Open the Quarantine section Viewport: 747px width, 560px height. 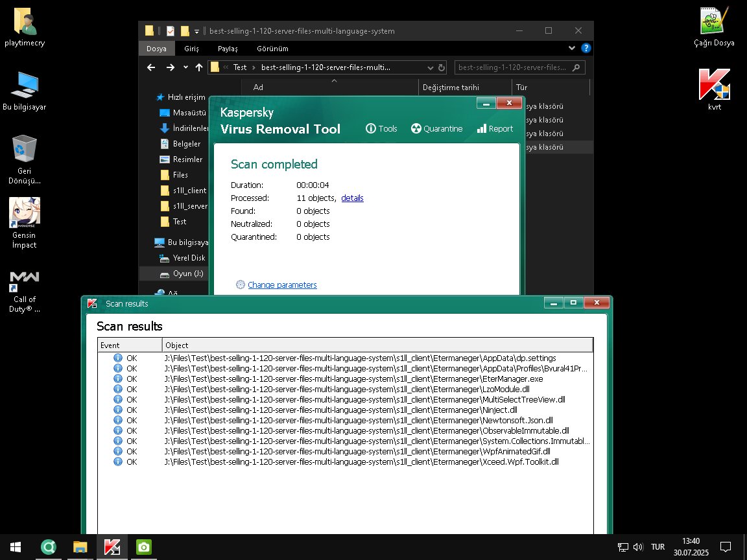(x=436, y=128)
